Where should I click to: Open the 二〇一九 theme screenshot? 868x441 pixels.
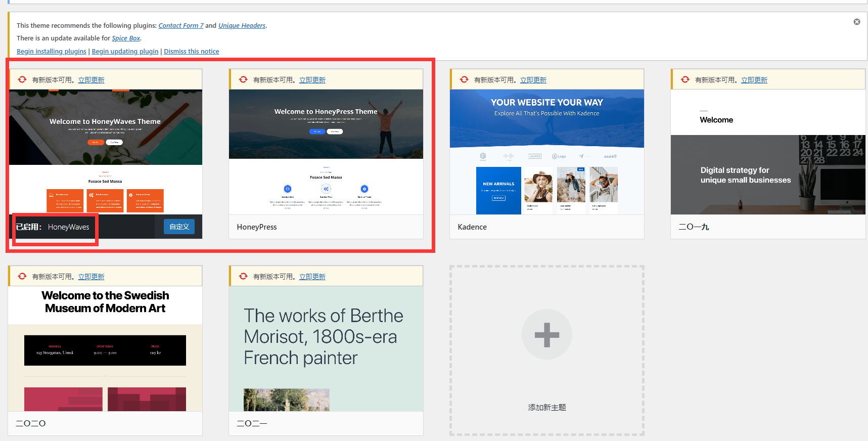[x=768, y=152]
